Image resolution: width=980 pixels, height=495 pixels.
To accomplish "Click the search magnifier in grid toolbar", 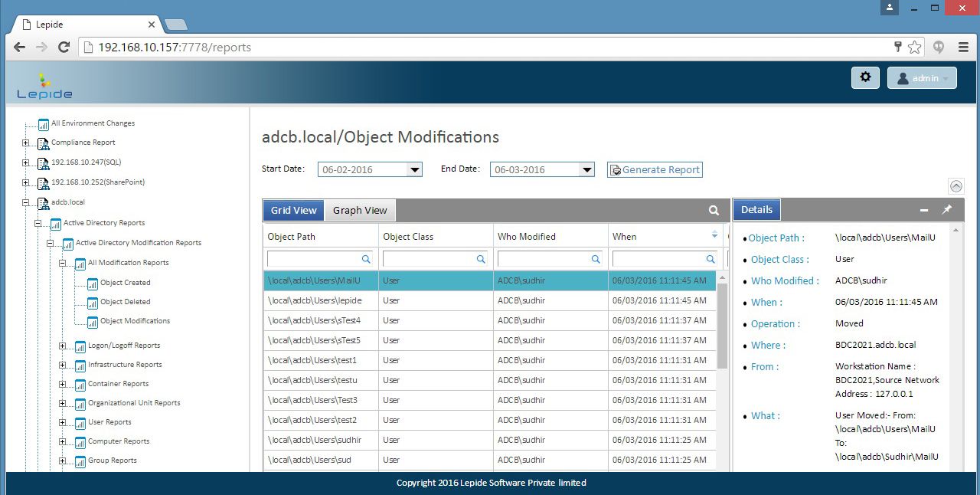I will coord(714,210).
